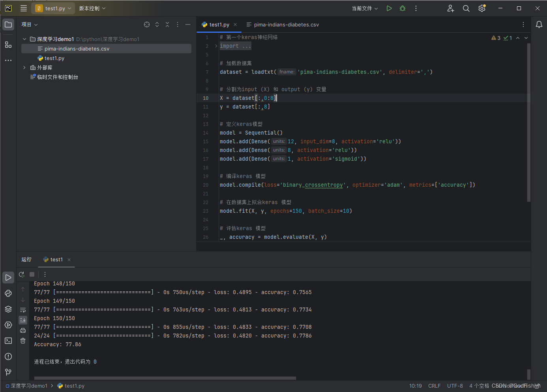Open Notifications bell icon

point(539,24)
